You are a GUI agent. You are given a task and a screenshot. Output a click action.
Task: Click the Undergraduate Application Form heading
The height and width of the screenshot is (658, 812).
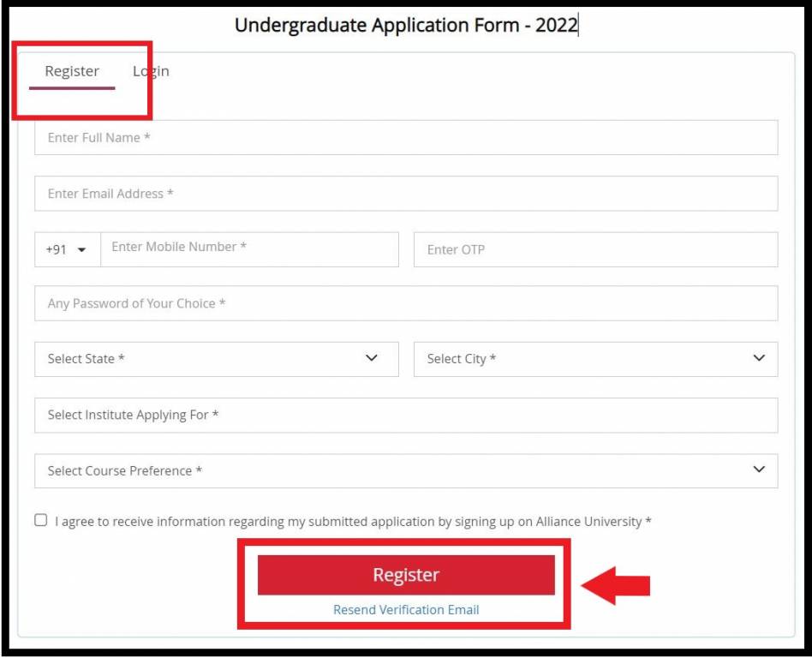coord(406,26)
